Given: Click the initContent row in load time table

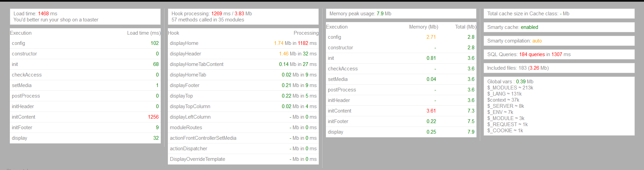Looking at the screenshot, I should pos(85,117).
